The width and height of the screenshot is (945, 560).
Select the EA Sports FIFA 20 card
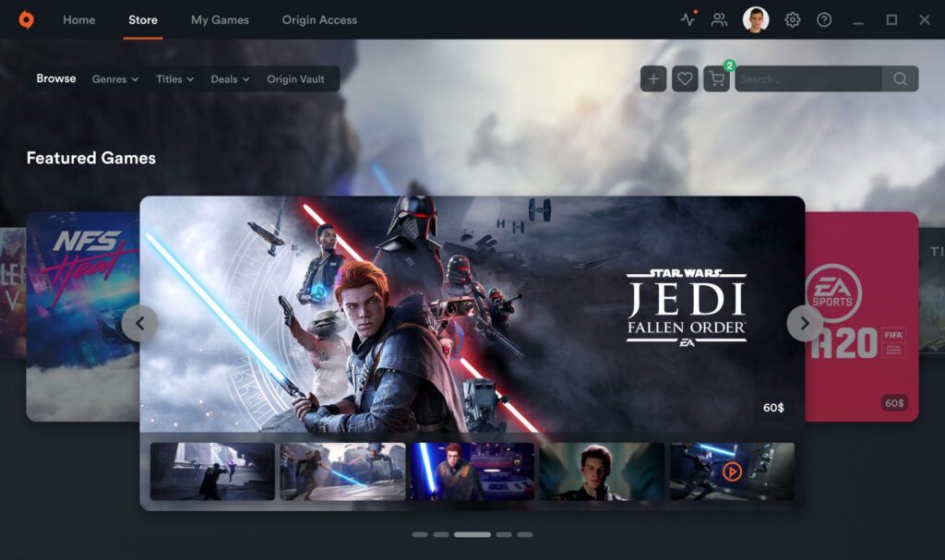pos(862,316)
